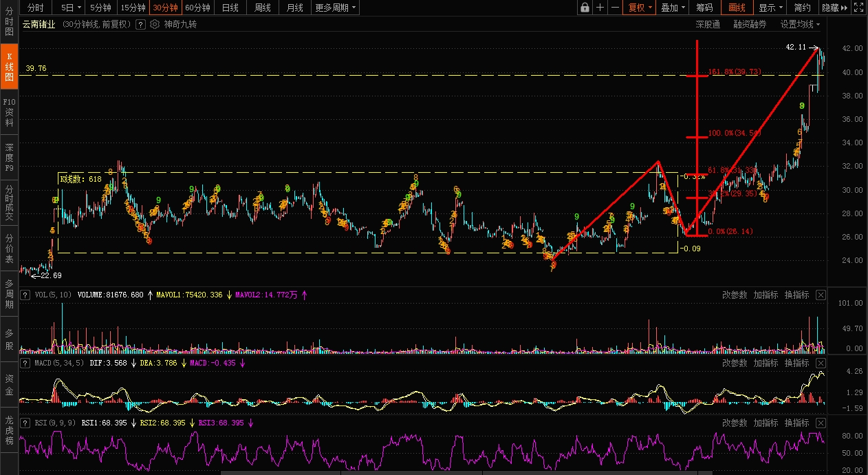The width and height of the screenshot is (868, 475).
Task: Click the help icon of the VOL indicator
Action: (x=26, y=295)
